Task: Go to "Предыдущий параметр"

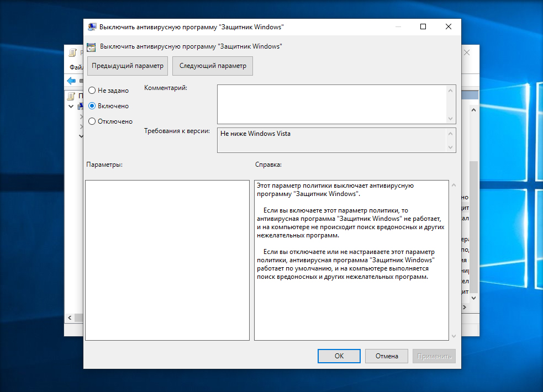Action: point(128,66)
